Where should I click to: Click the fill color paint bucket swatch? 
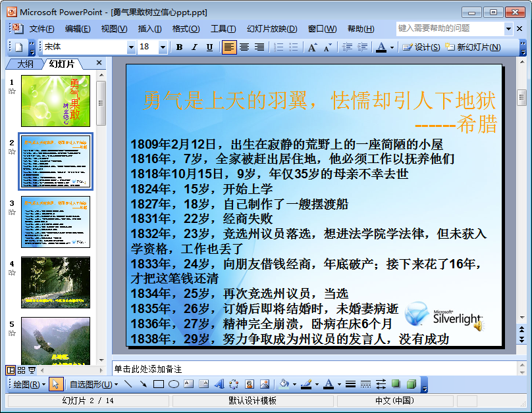(x=284, y=384)
